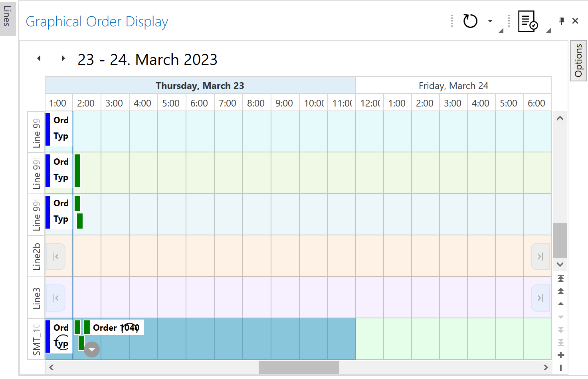Expand the report group corner expander
The image size is (588, 379).
tap(549, 30)
